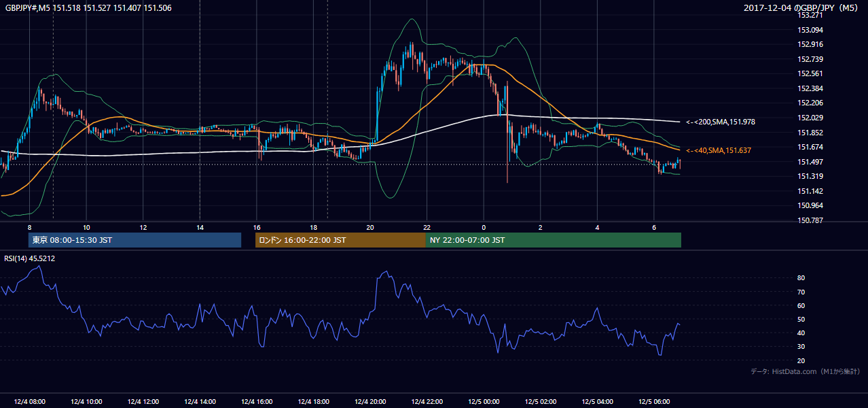Click the 150.964 price axis label
The height and width of the screenshot is (408, 868).
coord(810,205)
